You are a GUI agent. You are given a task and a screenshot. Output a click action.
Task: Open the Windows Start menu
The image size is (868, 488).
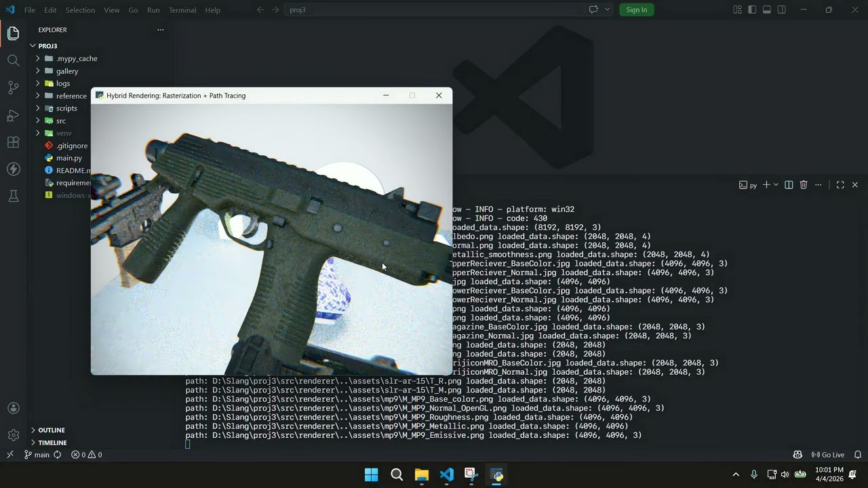tap(371, 474)
